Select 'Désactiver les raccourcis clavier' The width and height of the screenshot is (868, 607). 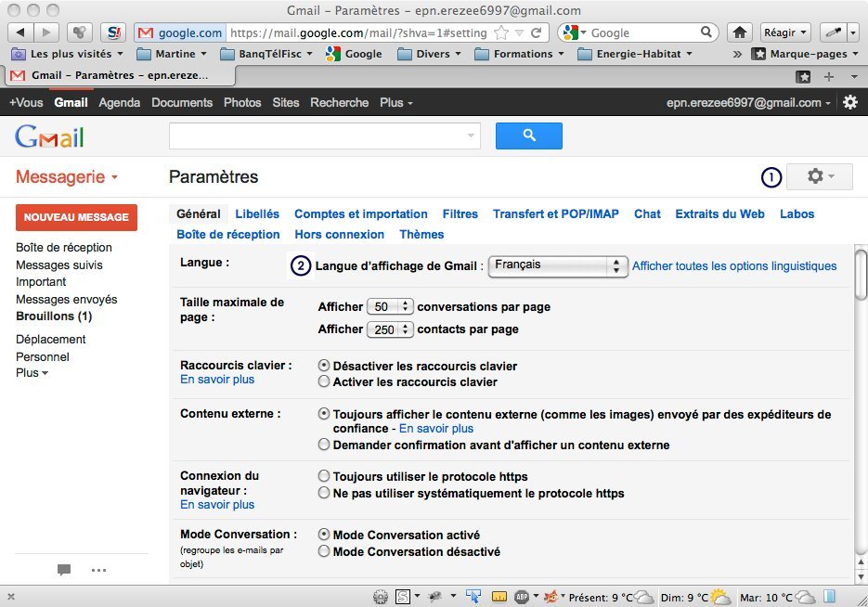click(324, 366)
